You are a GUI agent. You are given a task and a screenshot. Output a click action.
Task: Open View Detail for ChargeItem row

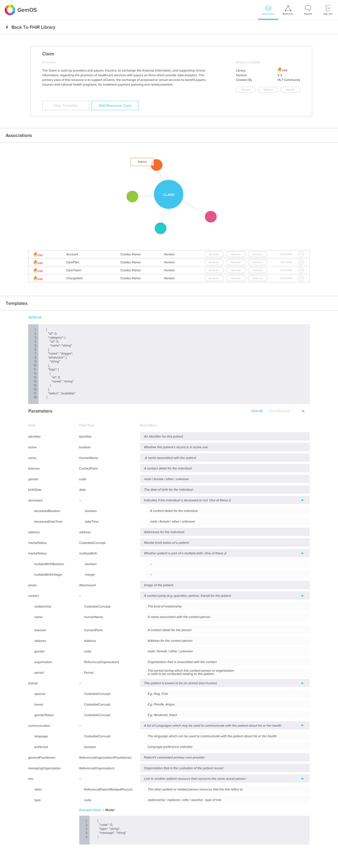tap(286, 278)
